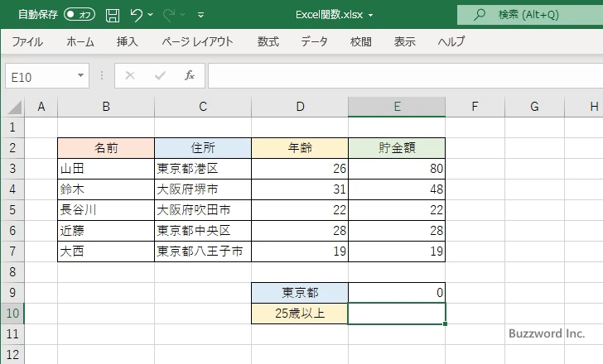The width and height of the screenshot is (603, 364).
Task: Click the Insert Function fx icon
Action: [190, 76]
